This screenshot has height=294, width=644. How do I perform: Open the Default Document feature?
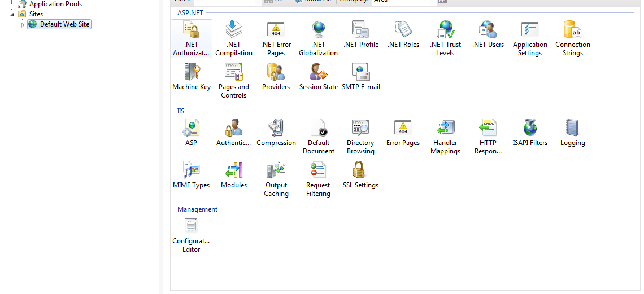[x=318, y=137]
